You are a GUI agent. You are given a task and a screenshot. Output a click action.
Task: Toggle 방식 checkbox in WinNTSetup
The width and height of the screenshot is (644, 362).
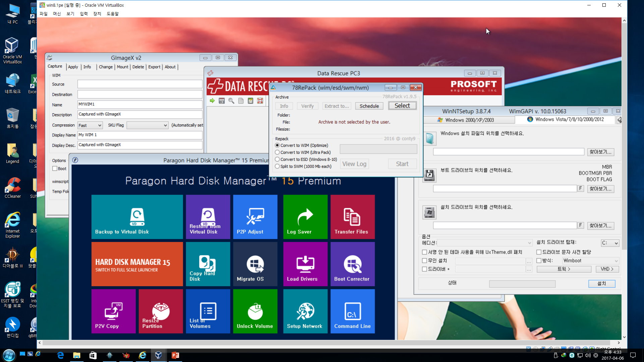[x=539, y=260]
